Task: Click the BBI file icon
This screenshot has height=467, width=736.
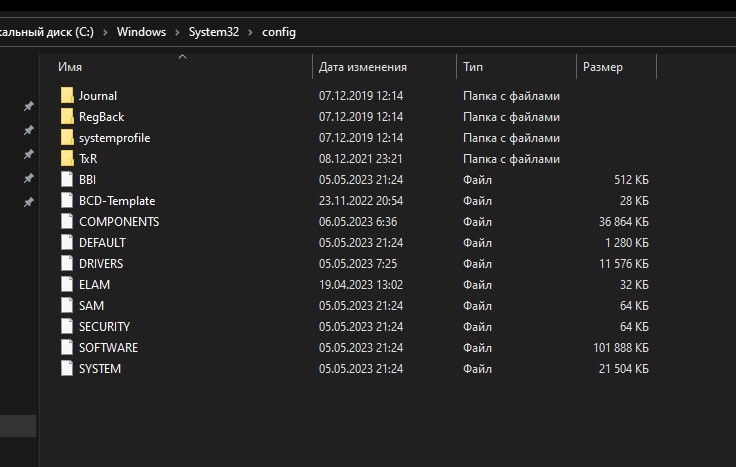Action: 67,179
